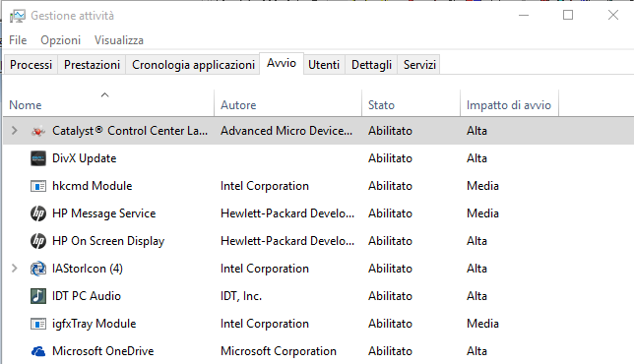Screen dimensions: 634x364
Task: Close the Gestione attività window
Action: click(613, 16)
